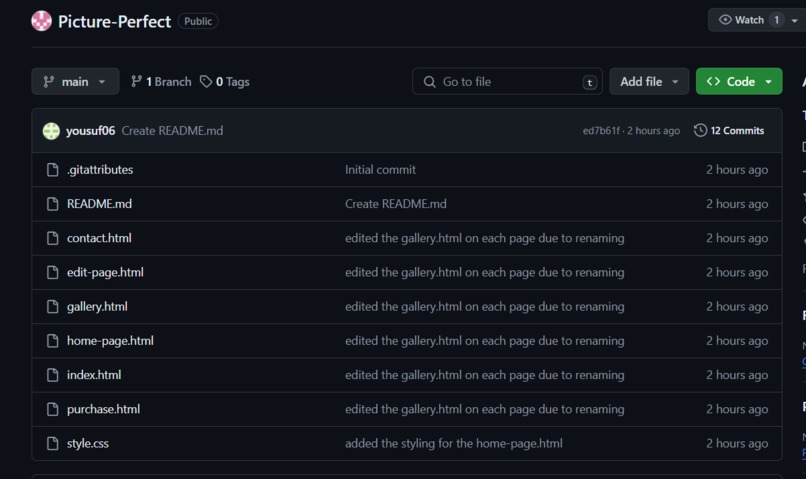Open the commit message in edit-page.html row
The image size is (806, 479).
[485, 272]
